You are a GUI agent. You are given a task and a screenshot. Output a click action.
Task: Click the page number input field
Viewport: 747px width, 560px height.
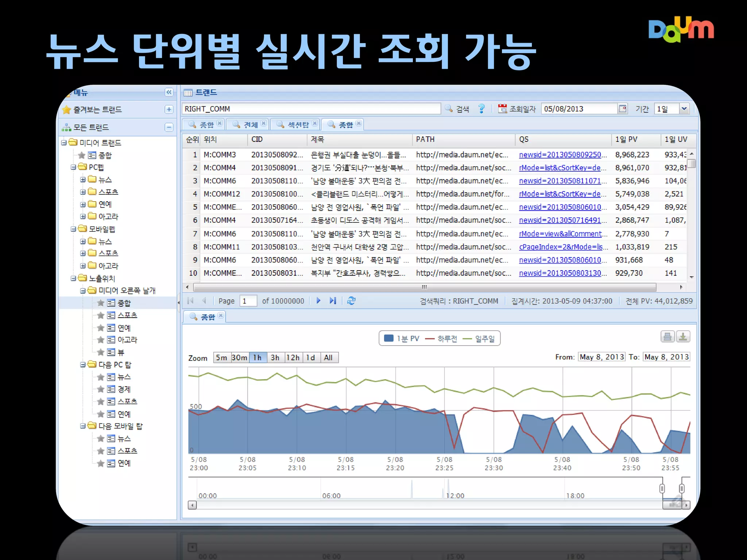[248, 301]
